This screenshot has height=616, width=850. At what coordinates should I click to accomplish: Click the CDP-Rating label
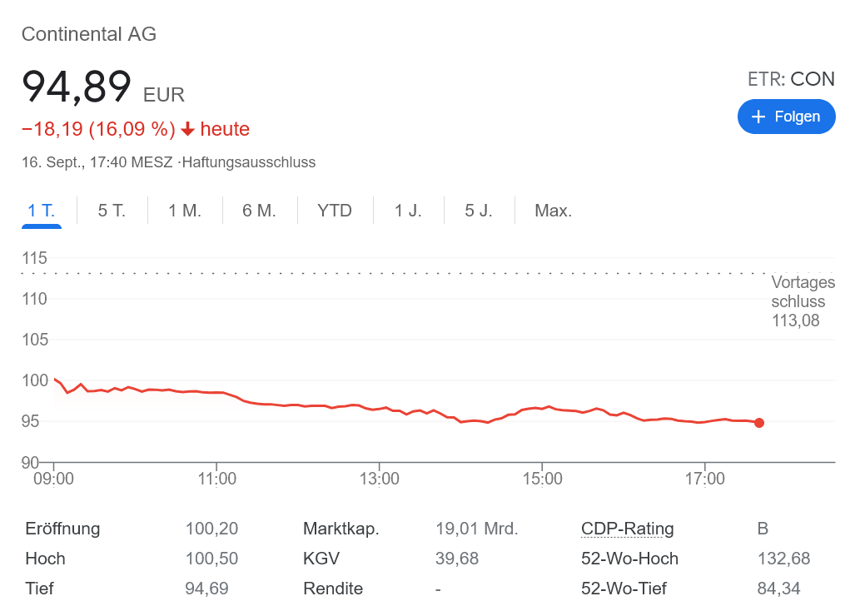(627, 529)
